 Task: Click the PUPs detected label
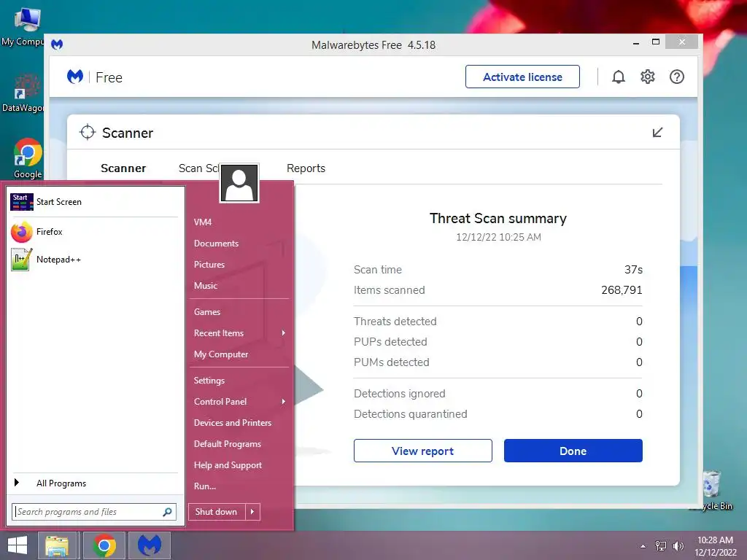[x=390, y=342]
